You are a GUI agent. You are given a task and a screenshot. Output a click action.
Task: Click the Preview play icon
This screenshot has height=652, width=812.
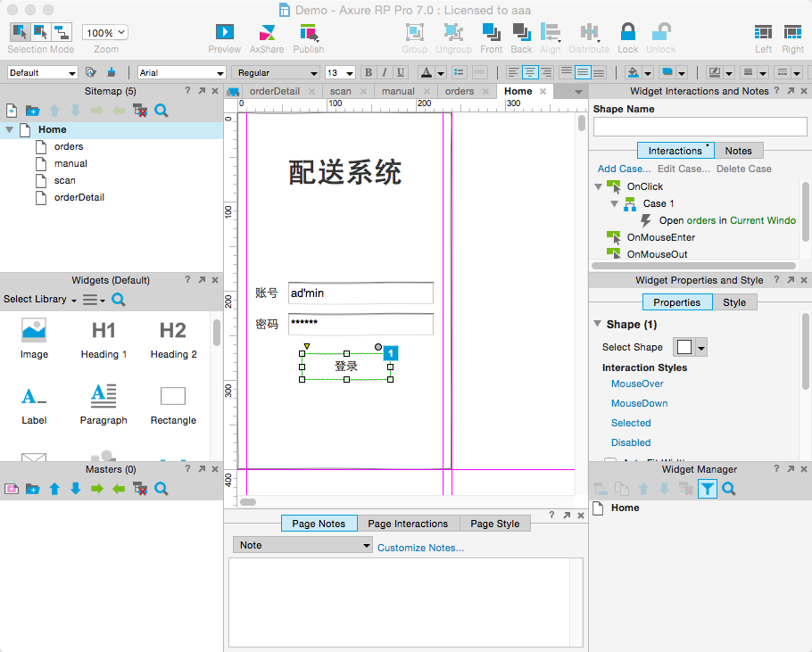pyautogui.click(x=224, y=32)
